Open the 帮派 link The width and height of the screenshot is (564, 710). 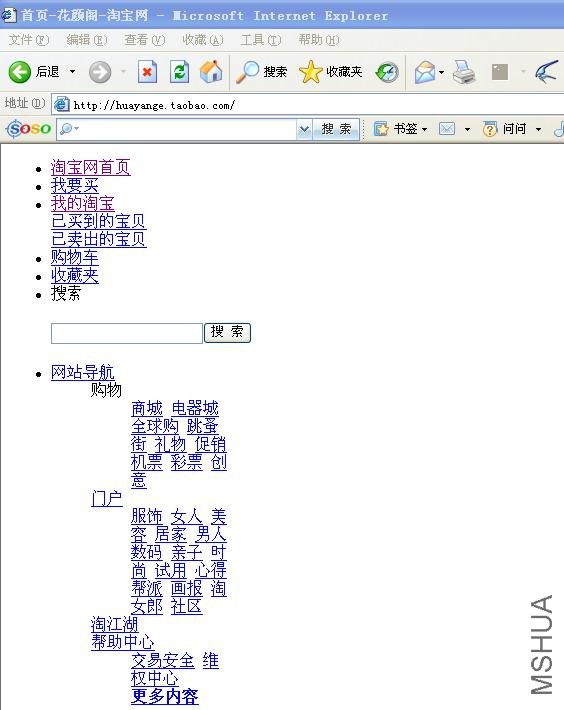pyautogui.click(x=147, y=588)
